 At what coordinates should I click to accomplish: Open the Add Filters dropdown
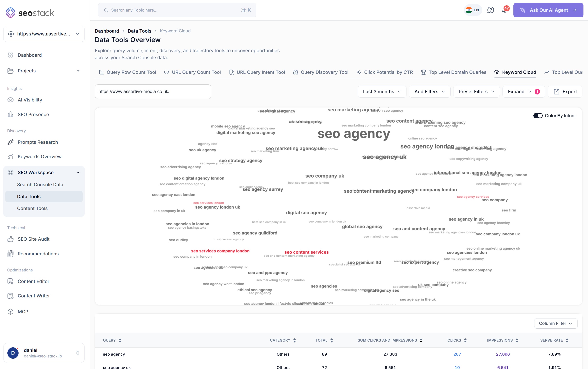(430, 92)
